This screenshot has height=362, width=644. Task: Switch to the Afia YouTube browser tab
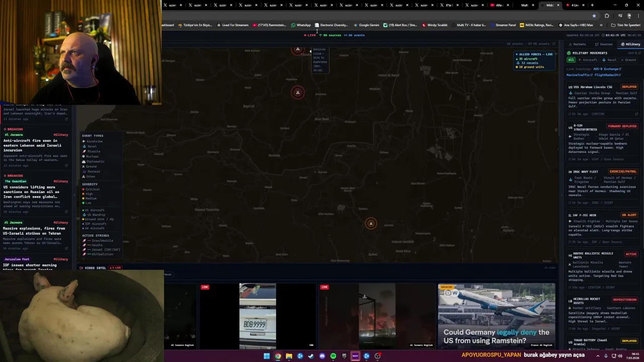pos(500,5)
